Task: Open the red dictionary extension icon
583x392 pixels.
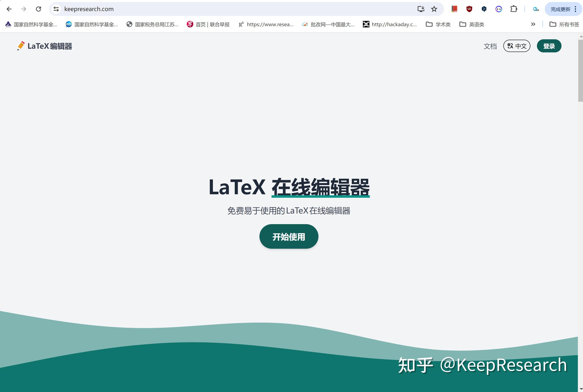Action: [x=454, y=9]
